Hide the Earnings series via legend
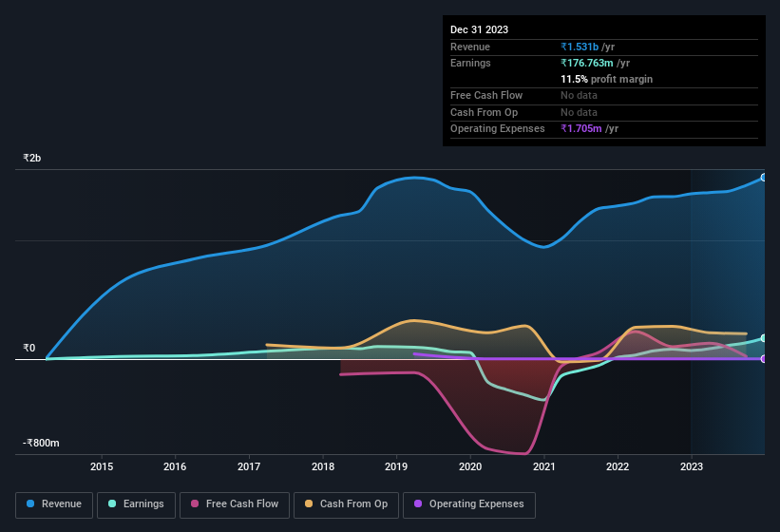 (x=136, y=503)
